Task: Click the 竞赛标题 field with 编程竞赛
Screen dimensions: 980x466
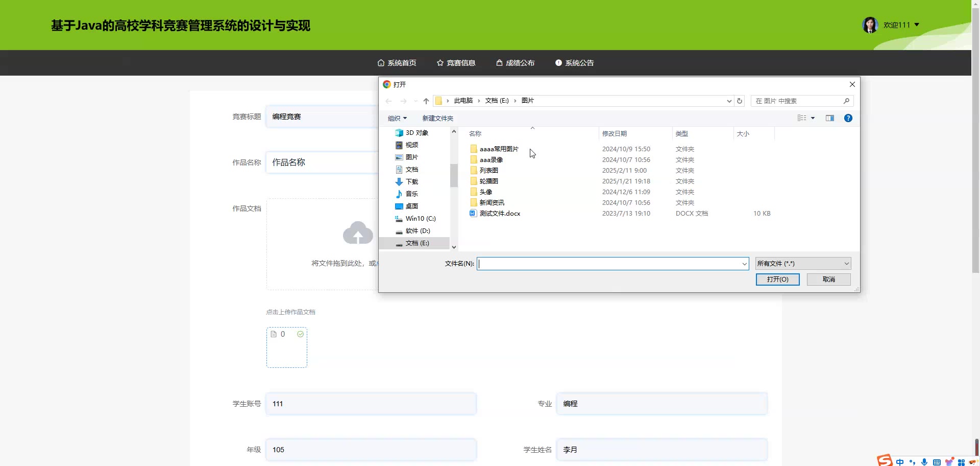Action: tap(322, 116)
